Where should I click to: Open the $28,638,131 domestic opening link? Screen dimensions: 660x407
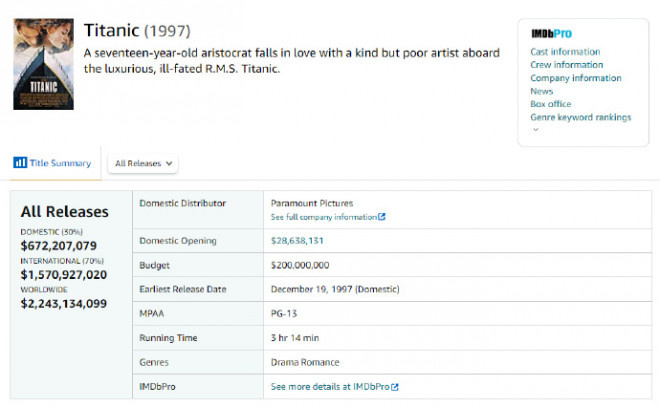(x=297, y=241)
